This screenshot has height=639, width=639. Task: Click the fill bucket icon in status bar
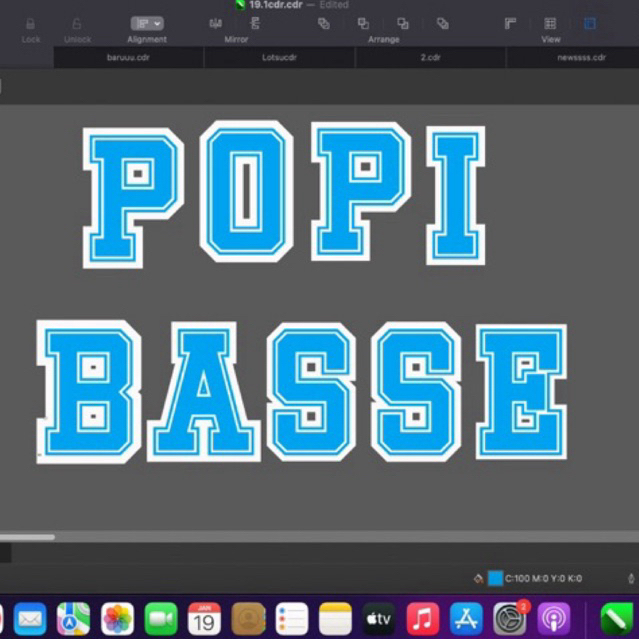(478, 578)
